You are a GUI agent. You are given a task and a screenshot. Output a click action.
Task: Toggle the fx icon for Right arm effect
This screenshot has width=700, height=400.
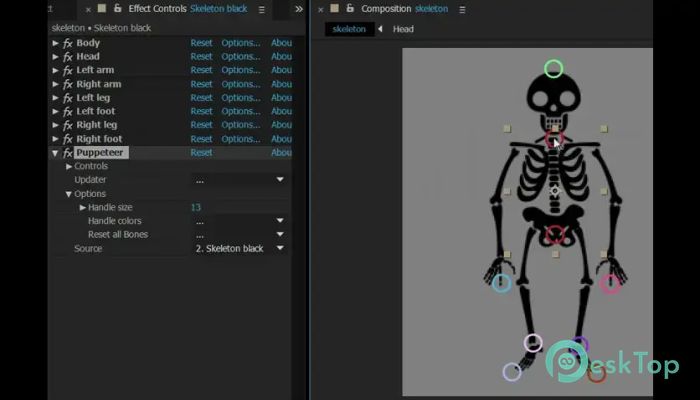click(67, 84)
